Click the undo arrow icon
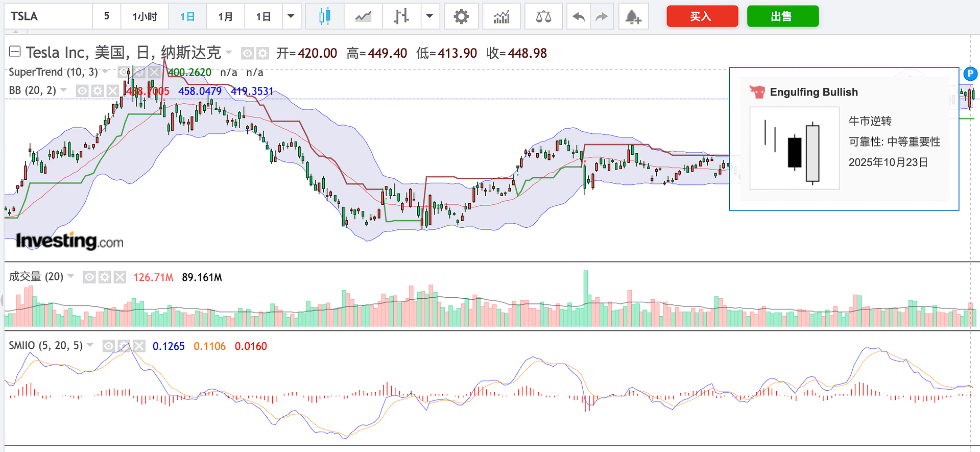Screen dimensions: 980x452 579,16
